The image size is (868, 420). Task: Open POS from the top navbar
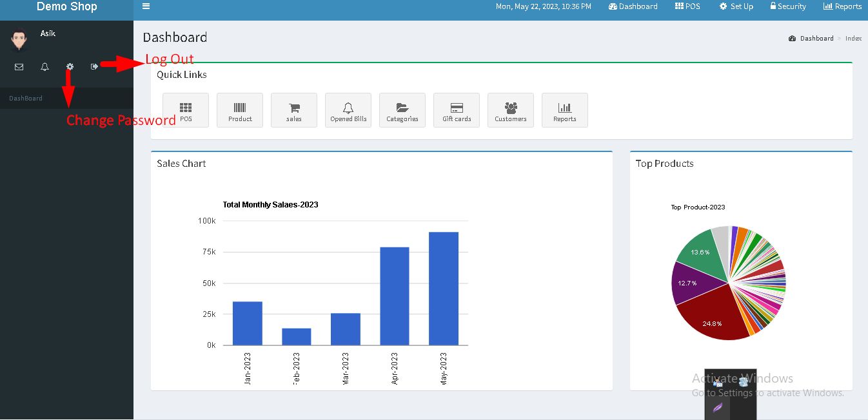click(687, 6)
